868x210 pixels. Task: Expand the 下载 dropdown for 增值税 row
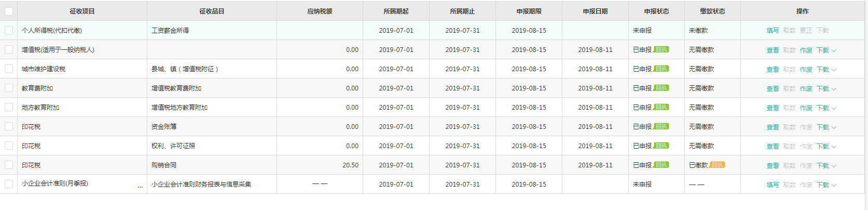click(x=826, y=50)
